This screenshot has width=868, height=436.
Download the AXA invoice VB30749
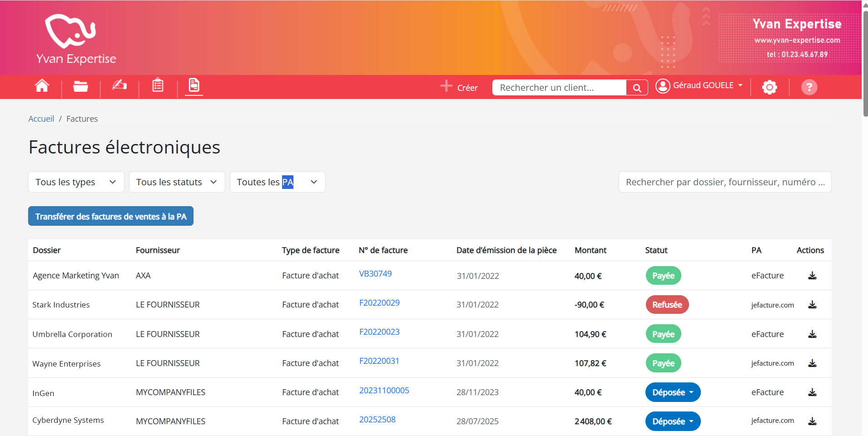coord(812,276)
